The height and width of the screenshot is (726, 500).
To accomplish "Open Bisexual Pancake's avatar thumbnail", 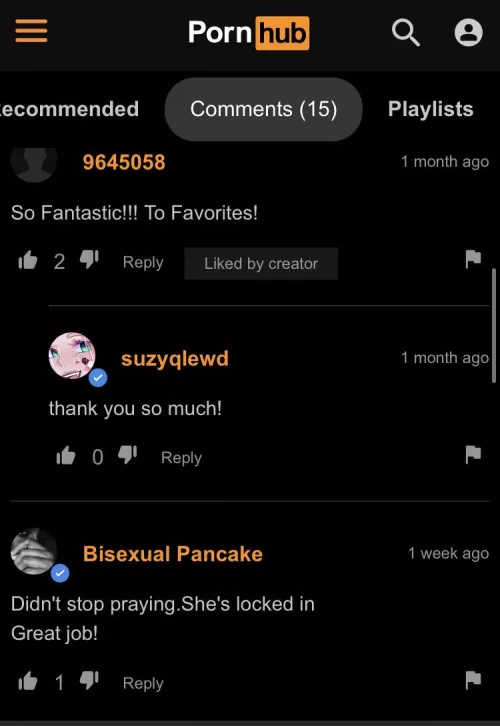I will (x=34, y=551).
